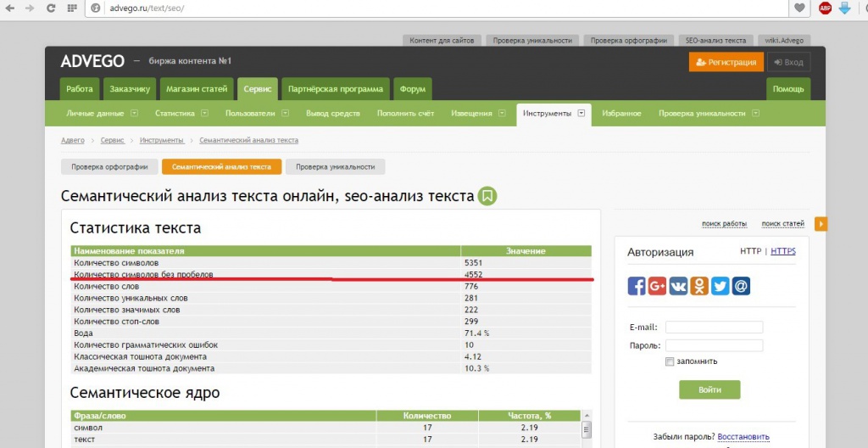Click the E-mail input field

click(714, 328)
